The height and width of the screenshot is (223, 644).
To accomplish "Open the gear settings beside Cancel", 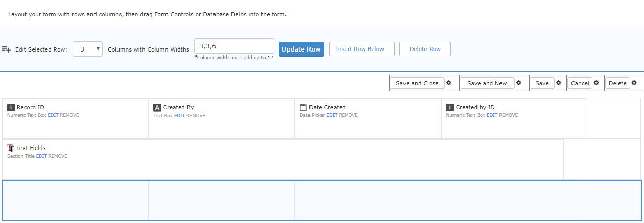I will click(596, 83).
